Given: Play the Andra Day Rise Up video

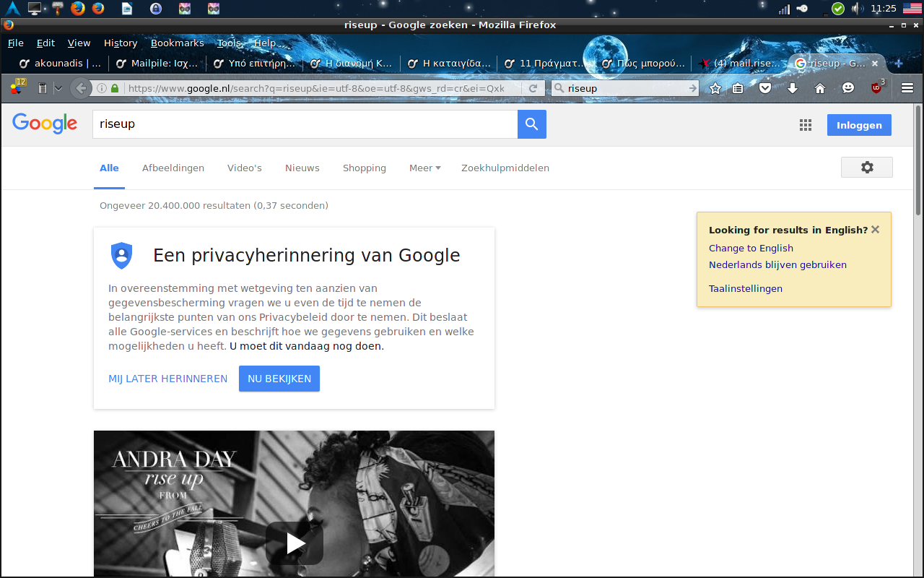Looking at the screenshot, I should click(x=294, y=543).
